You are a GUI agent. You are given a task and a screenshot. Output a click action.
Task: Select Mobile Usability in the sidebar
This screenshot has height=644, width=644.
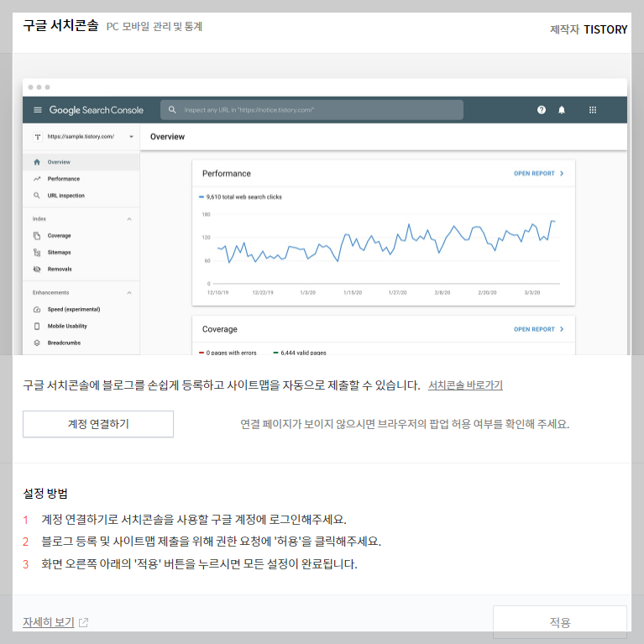pyautogui.click(x=81, y=326)
